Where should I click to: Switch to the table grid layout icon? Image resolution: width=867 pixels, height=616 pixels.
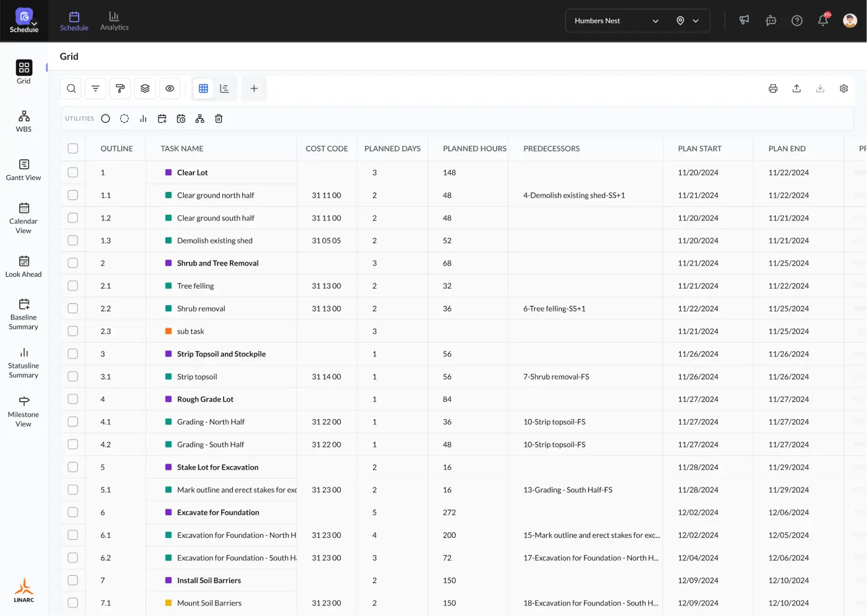pyautogui.click(x=203, y=89)
